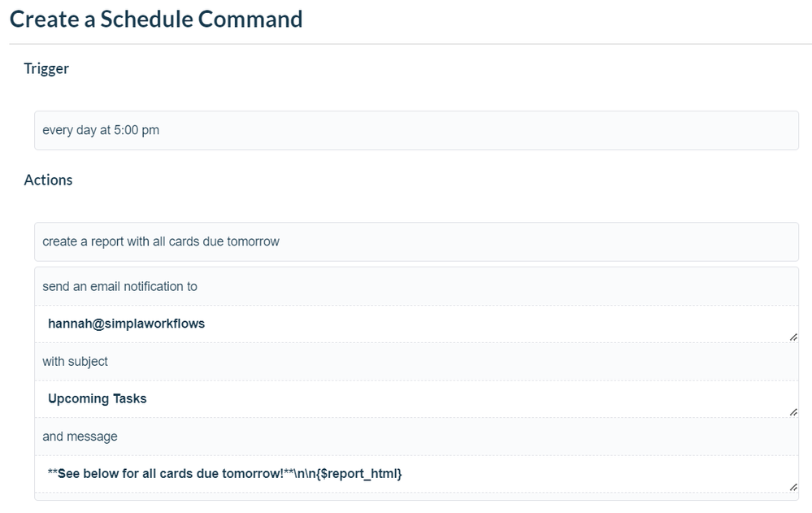Click the Create a Schedule Command title
The width and height of the screenshot is (812, 513).
(156, 20)
